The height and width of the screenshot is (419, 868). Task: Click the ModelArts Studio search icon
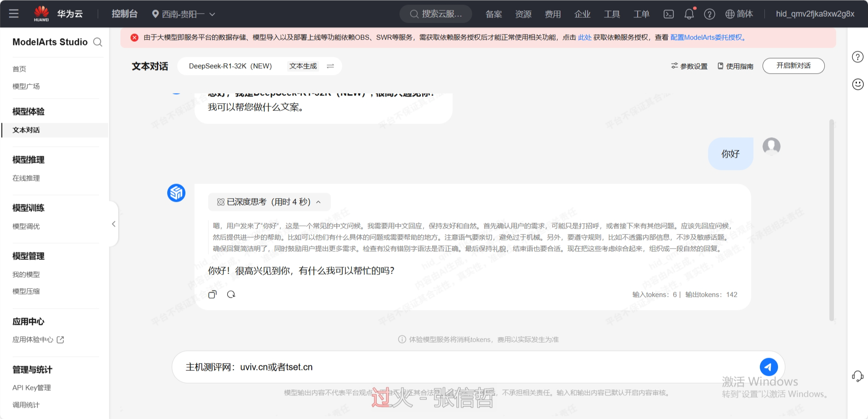pos(98,42)
